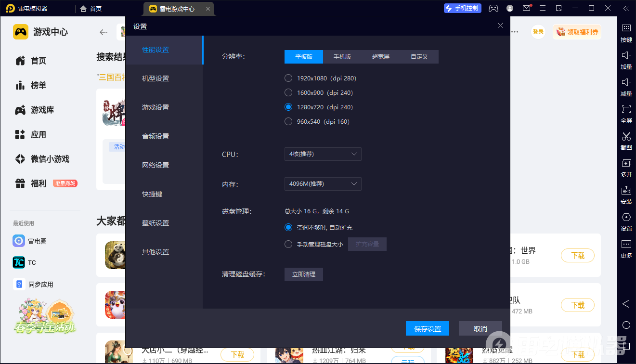Open 游戏库 in game center sidebar
Screen dimensions: 636x364
coord(35,110)
